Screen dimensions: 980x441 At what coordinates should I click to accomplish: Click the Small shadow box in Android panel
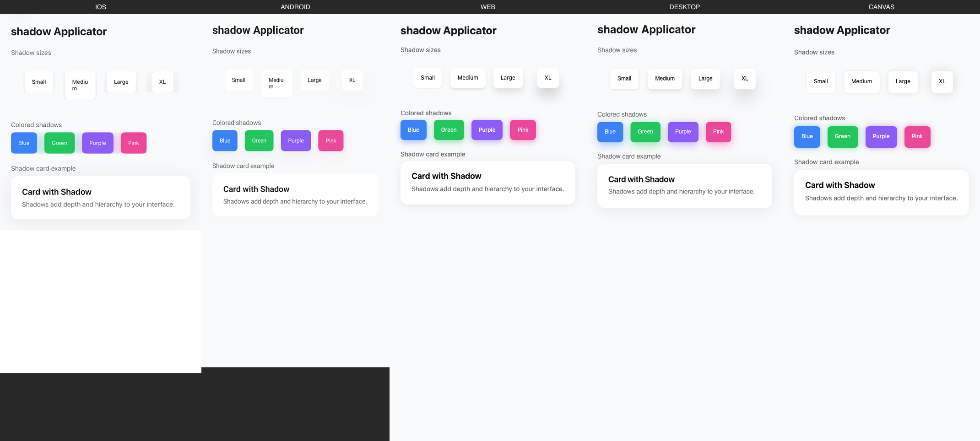point(238,80)
